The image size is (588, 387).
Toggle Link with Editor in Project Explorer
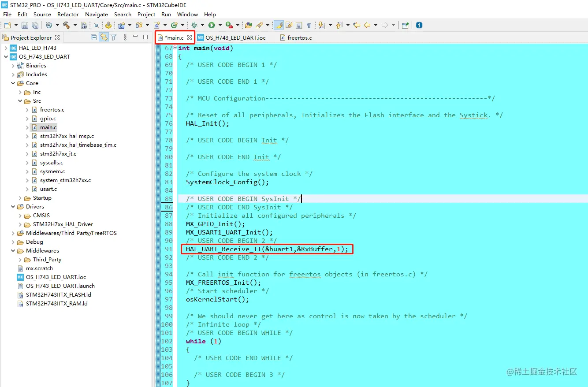(104, 37)
